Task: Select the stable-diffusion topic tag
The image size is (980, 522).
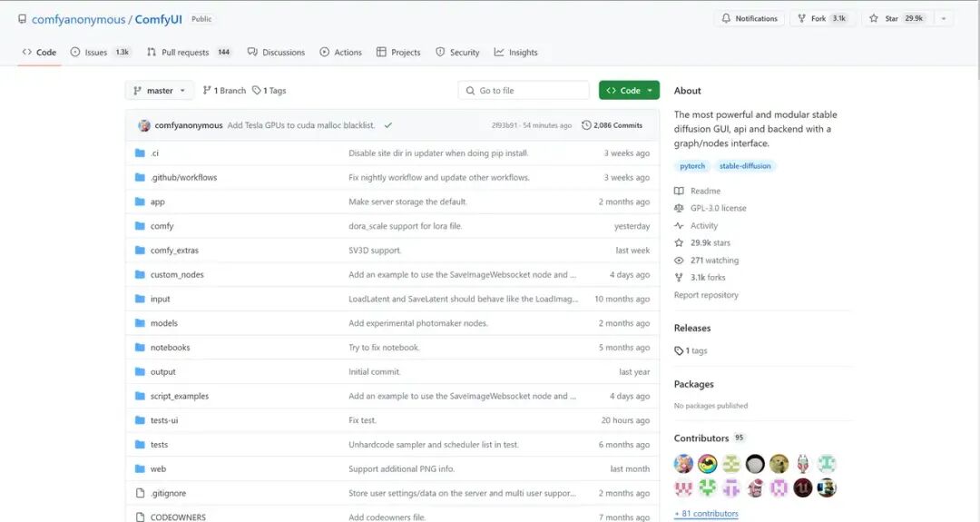Action: [x=745, y=166]
